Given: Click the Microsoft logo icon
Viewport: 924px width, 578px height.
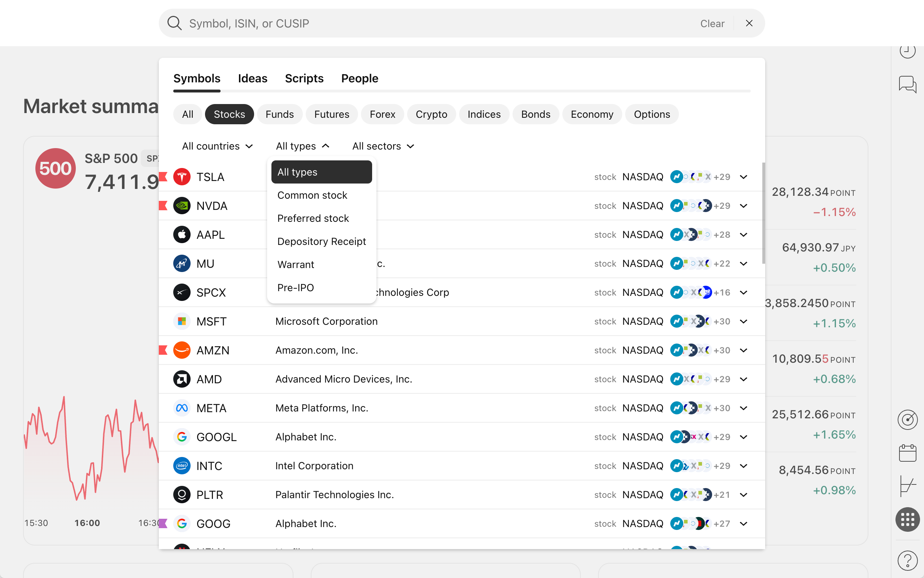Looking at the screenshot, I should pos(182,322).
